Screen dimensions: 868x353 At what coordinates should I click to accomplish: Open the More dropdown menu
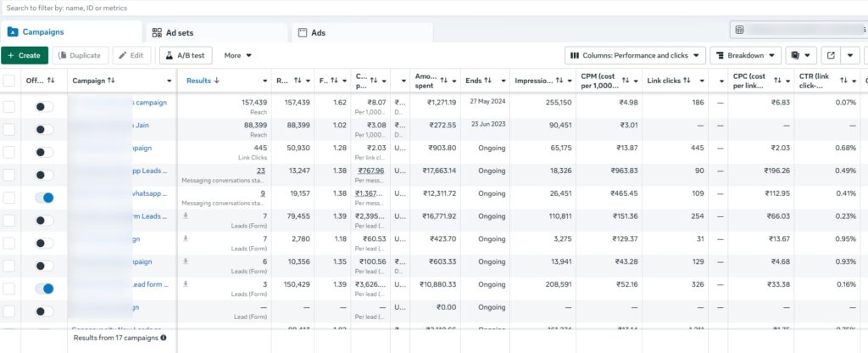pos(238,55)
